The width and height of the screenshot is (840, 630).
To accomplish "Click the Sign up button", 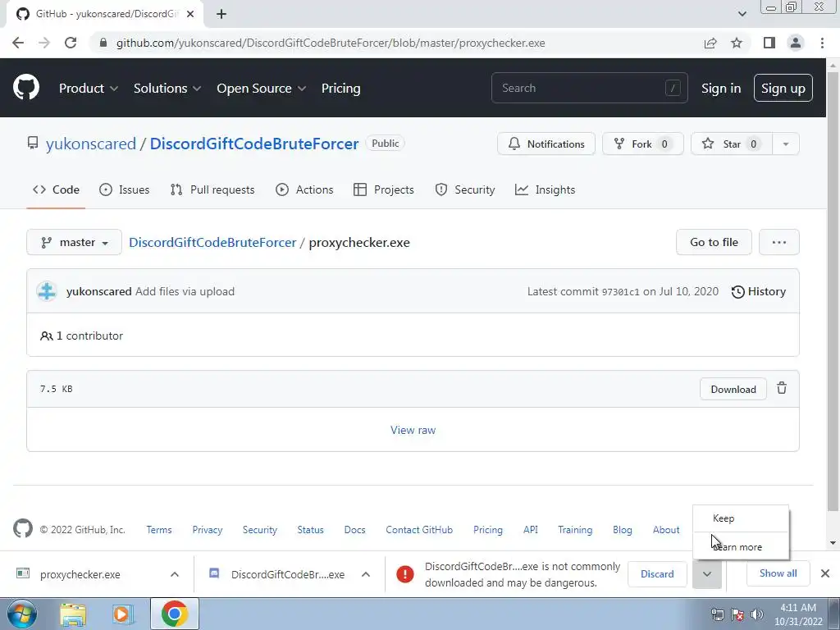I will [x=783, y=88].
